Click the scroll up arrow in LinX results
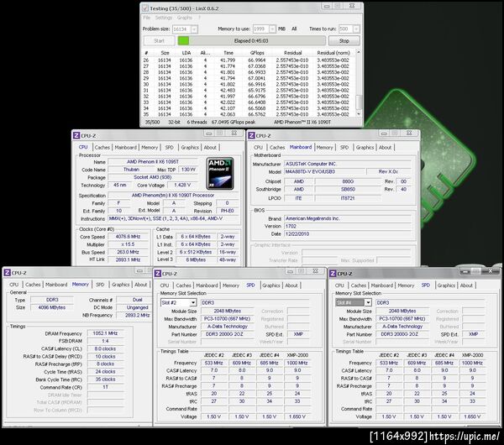 [359, 52]
